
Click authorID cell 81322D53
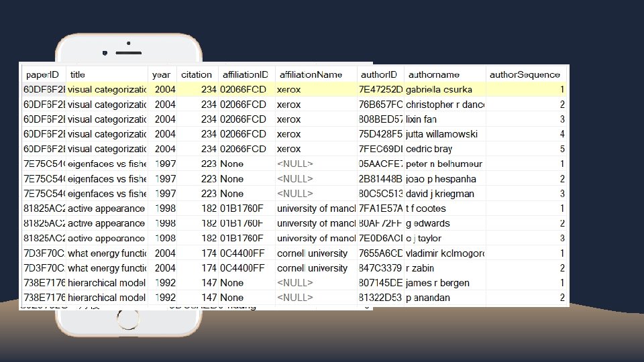(381, 298)
